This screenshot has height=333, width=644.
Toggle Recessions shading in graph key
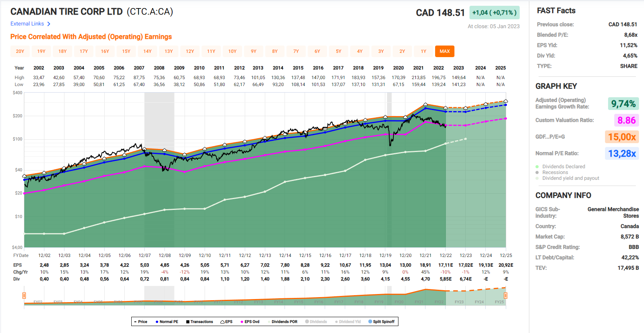[537, 172]
